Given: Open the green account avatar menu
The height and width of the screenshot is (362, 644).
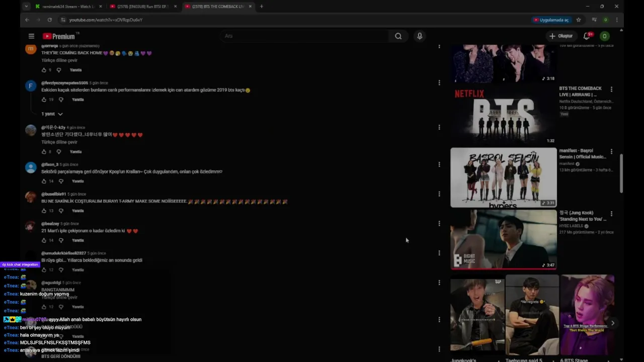Looking at the screenshot, I should coord(605,36).
